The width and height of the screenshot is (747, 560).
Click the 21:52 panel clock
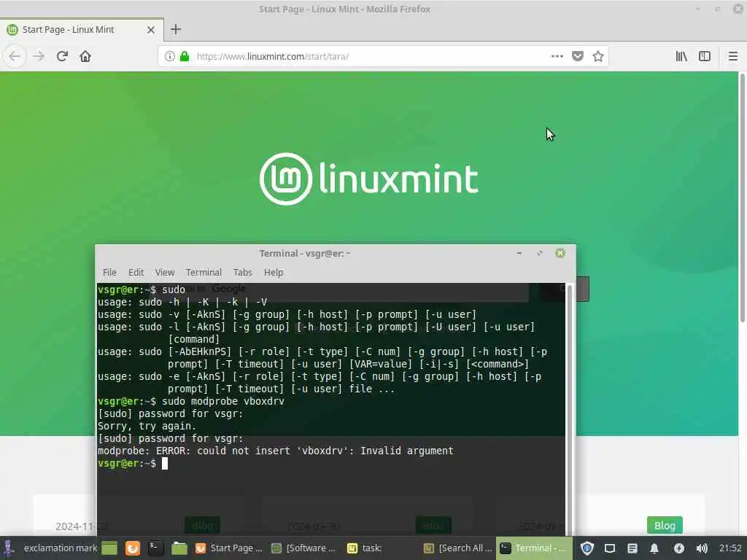pos(729,548)
